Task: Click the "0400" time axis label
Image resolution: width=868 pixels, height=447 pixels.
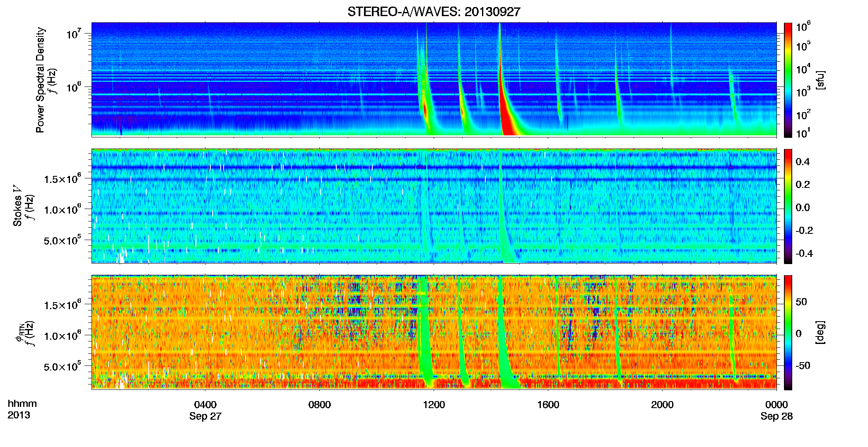Action: point(205,404)
